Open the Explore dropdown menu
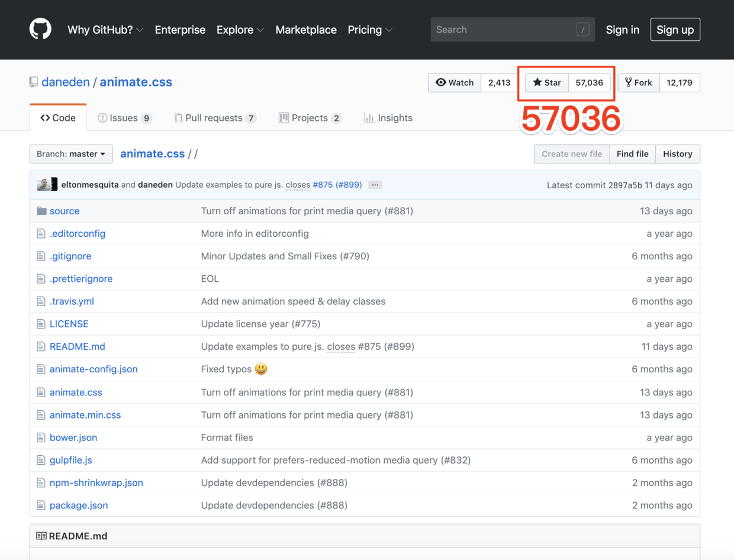Viewport: 734px width, 560px height. [240, 30]
